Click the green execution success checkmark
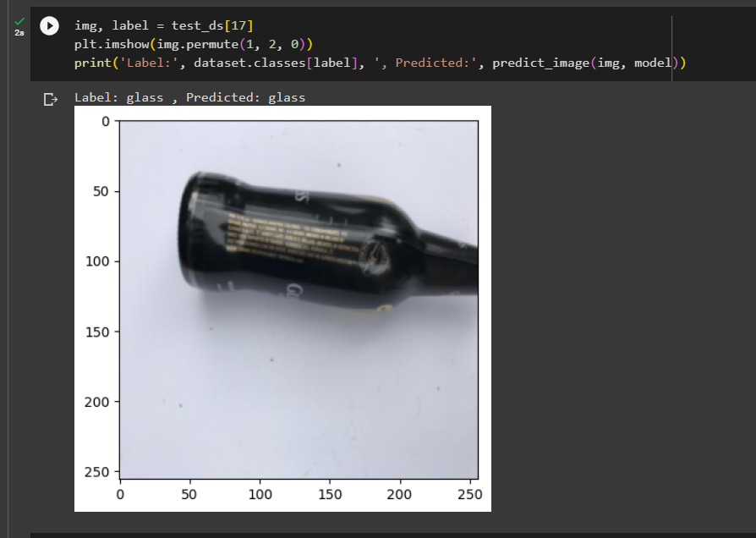756x538 pixels. pyautogui.click(x=19, y=21)
